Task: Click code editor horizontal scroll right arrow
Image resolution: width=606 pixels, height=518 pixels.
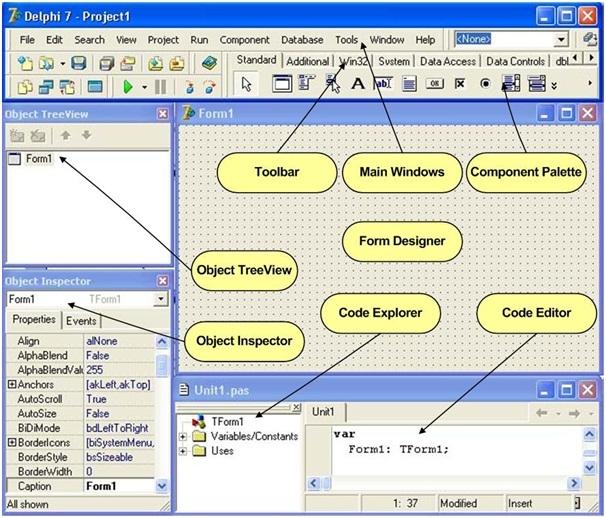Action: (x=574, y=483)
